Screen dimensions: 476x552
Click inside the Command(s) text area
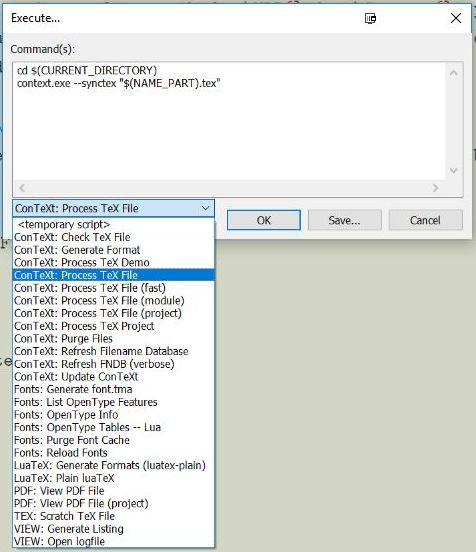[x=229, y=121]
